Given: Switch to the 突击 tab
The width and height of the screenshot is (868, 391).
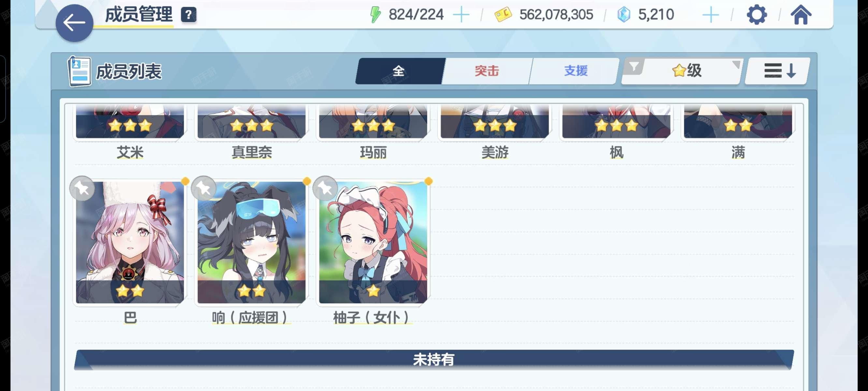Looking at the screenshot, I should pos(486,71).
